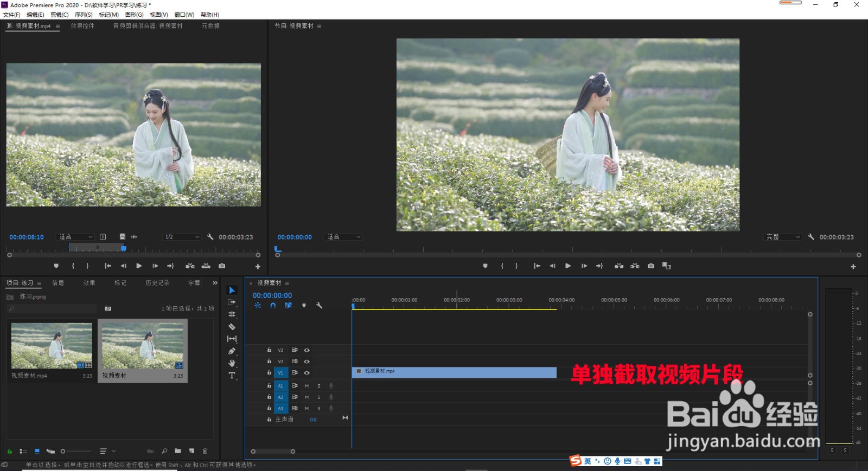Switch to 历史记录 tab
Image resolution: width=868 pixels, height=471 pixels.
(157, 283)
